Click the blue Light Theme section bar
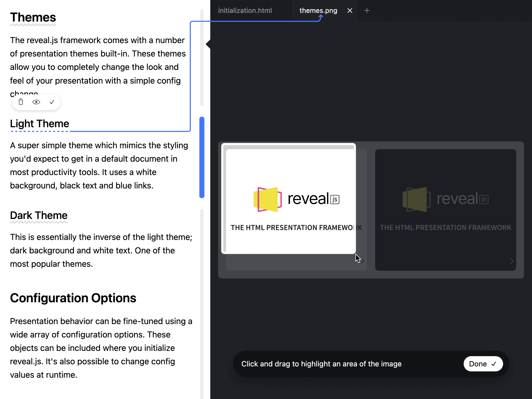 click(202, 157)
